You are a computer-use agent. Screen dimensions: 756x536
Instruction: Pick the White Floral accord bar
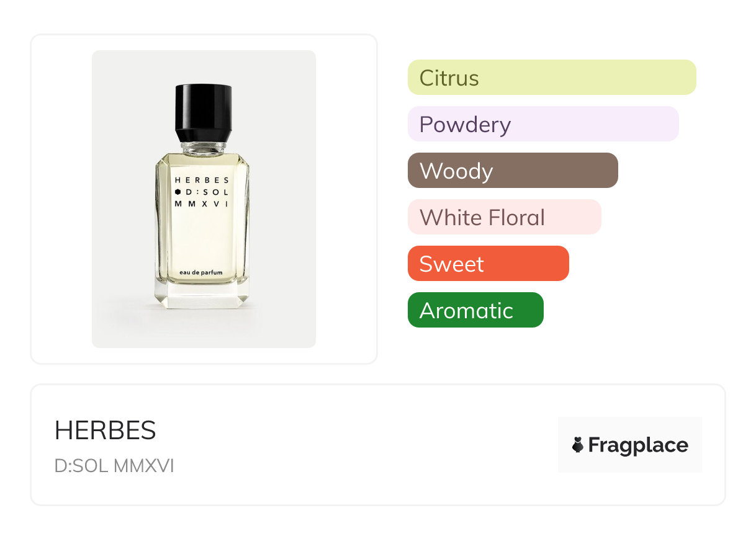click(504, 217)
